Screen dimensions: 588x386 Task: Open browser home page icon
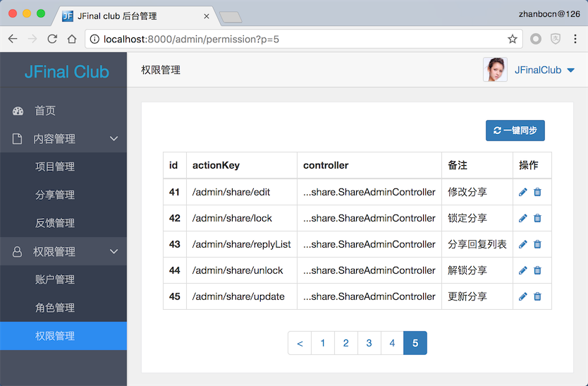pyautogui.click(x=72, y=39)
